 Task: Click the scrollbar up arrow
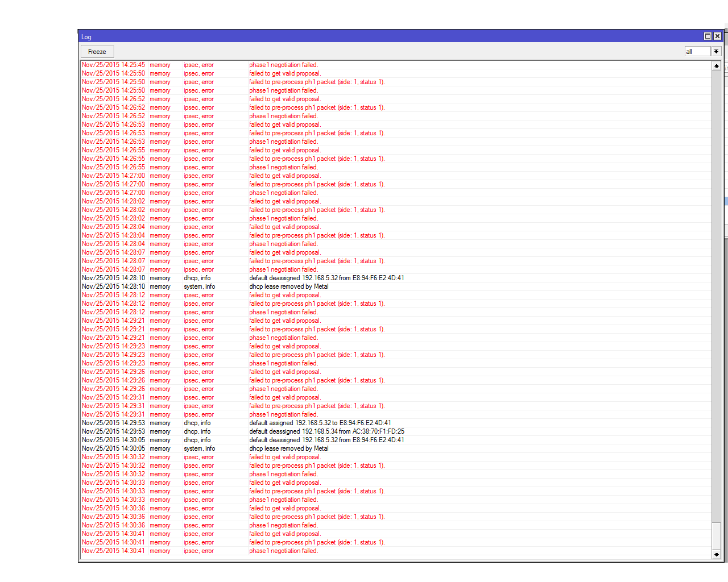(x=716, y=66)
